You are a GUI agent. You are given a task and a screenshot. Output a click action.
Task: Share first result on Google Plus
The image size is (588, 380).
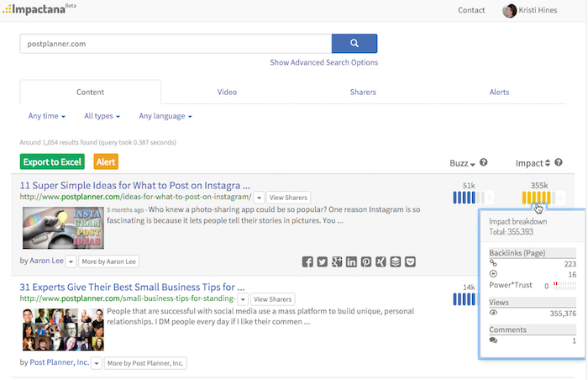[337, 261]
